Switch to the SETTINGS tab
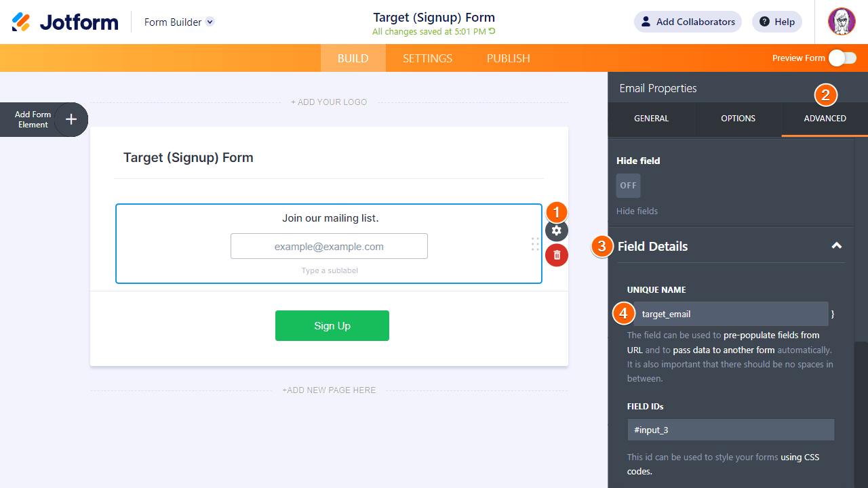Image resolution: width=868 pixels, height=488 pixels. tap(427, 58)
